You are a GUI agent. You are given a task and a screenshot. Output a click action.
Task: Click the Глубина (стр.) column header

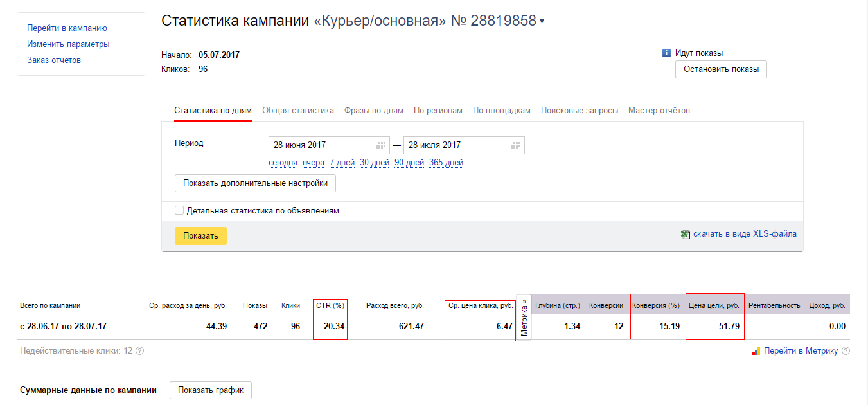click(x=558, y=306)
